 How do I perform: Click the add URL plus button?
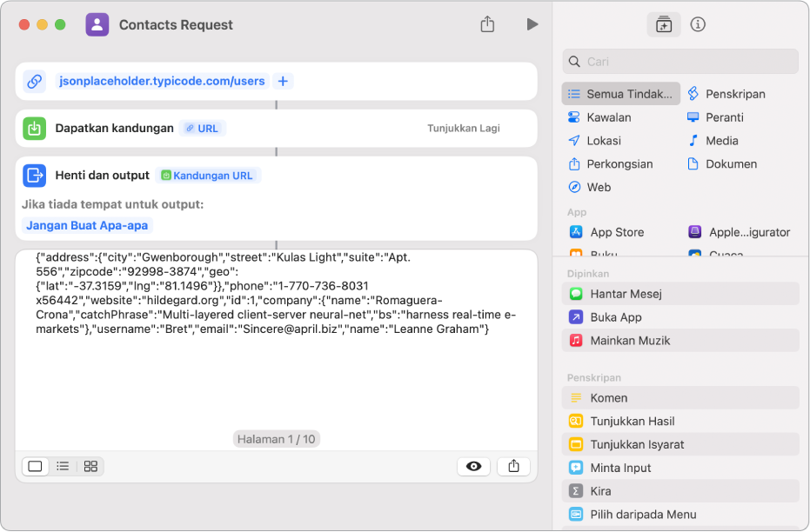point(283,81)
